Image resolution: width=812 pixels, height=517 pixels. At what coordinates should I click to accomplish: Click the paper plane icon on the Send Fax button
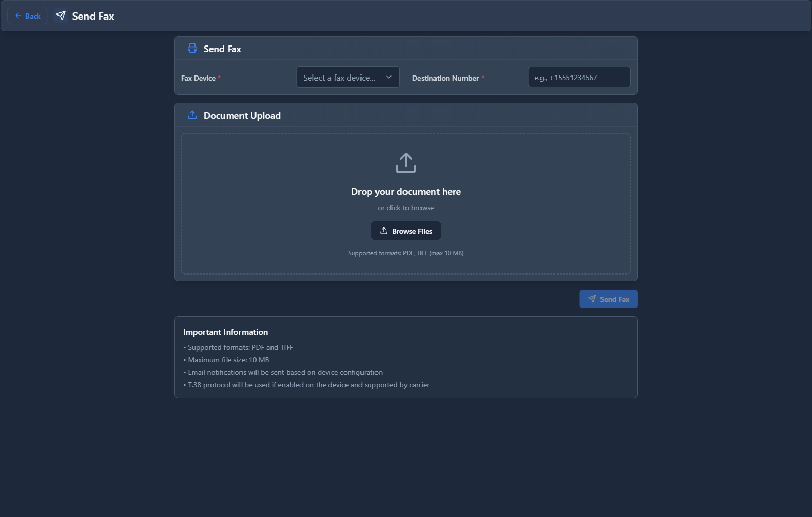click(x=592, y=299)
